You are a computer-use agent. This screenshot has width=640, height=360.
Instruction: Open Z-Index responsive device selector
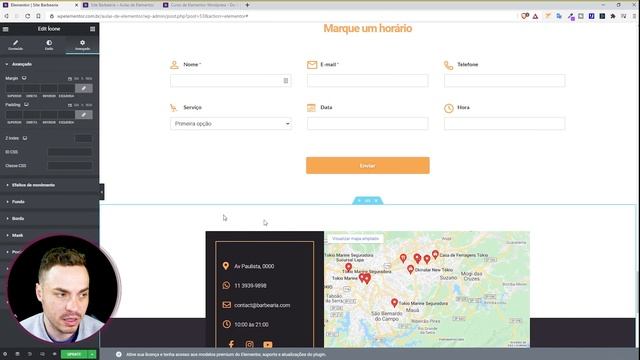(25, 138)
